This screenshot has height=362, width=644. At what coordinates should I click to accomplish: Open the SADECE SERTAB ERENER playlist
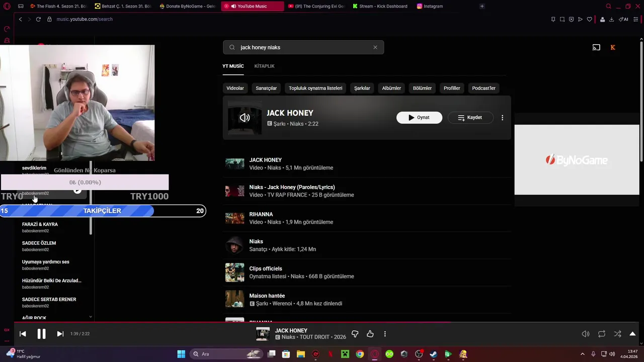coord(49,299)
